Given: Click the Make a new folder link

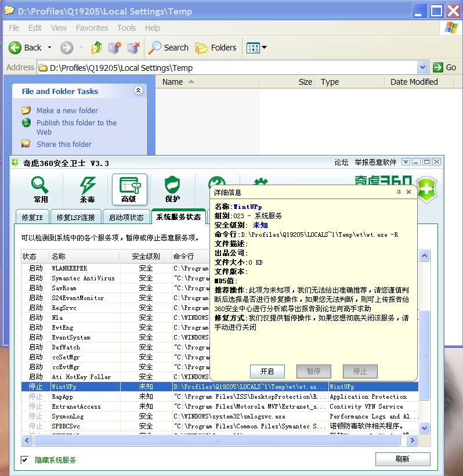Looking at the screenshot, I should 67,110.
